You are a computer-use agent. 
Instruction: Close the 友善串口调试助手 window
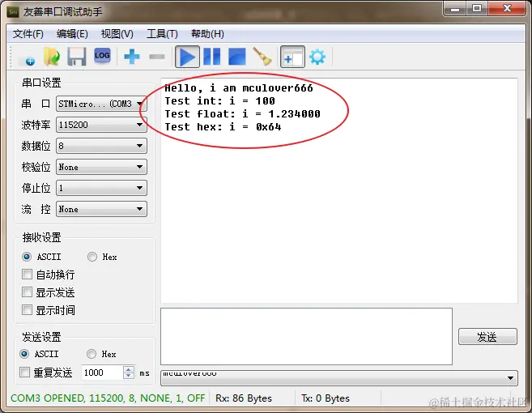507,9
